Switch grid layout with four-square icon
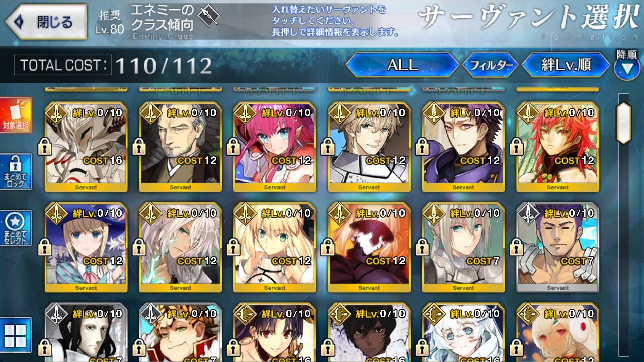This screenshot has width=644, height=362. (16, 335)
